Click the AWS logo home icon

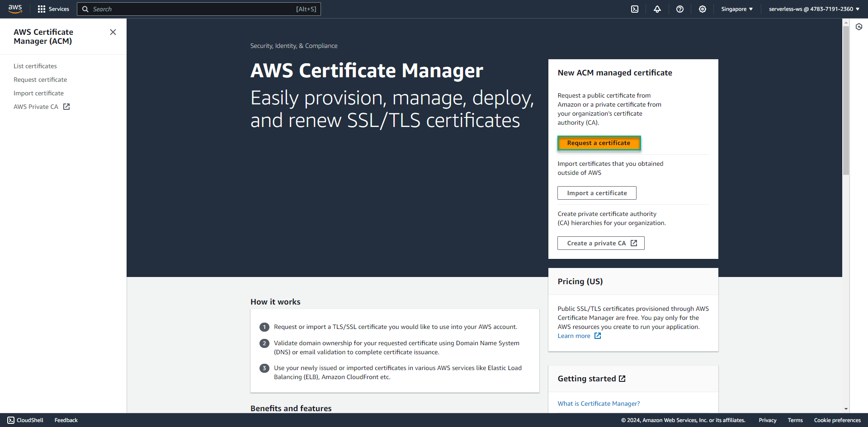point(15,9)
